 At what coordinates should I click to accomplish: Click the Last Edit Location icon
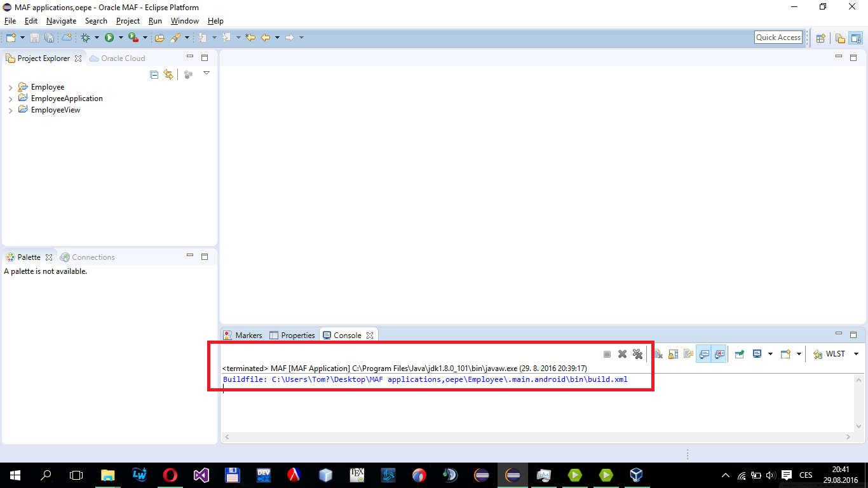[250, 37]
